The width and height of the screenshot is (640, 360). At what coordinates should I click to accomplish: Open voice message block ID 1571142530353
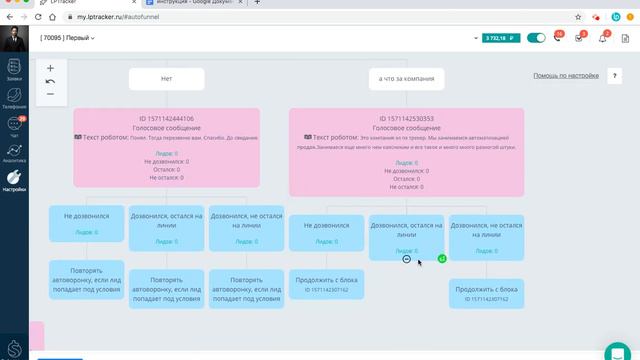pyautogui.click(x=407, y=152)
